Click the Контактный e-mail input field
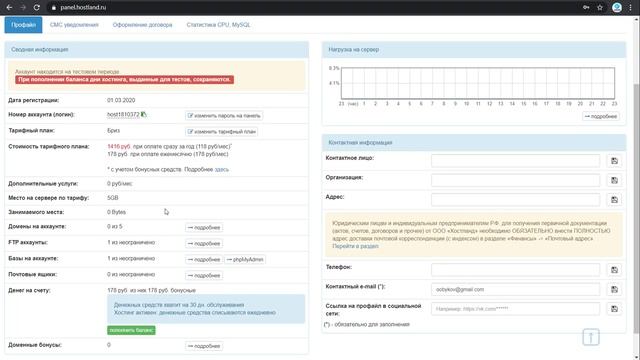Image resolution: width=640 pixels, height=360 pixels. click(x=516, y=289)
